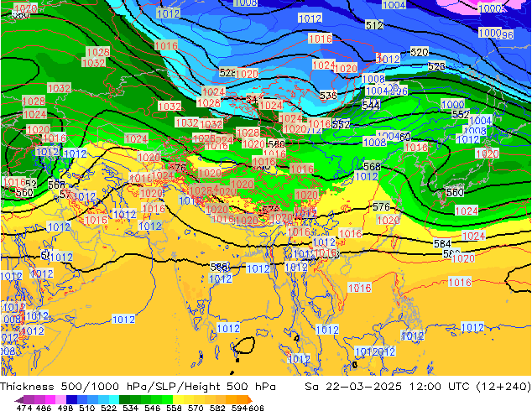This screenshot has height=411, width=532.
Task: Click the legend value "486"
Action: tap(44, 408)
